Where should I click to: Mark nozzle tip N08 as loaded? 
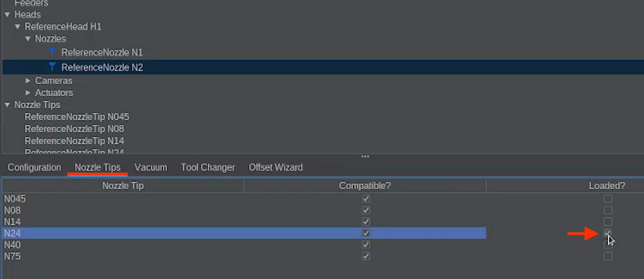608,210
